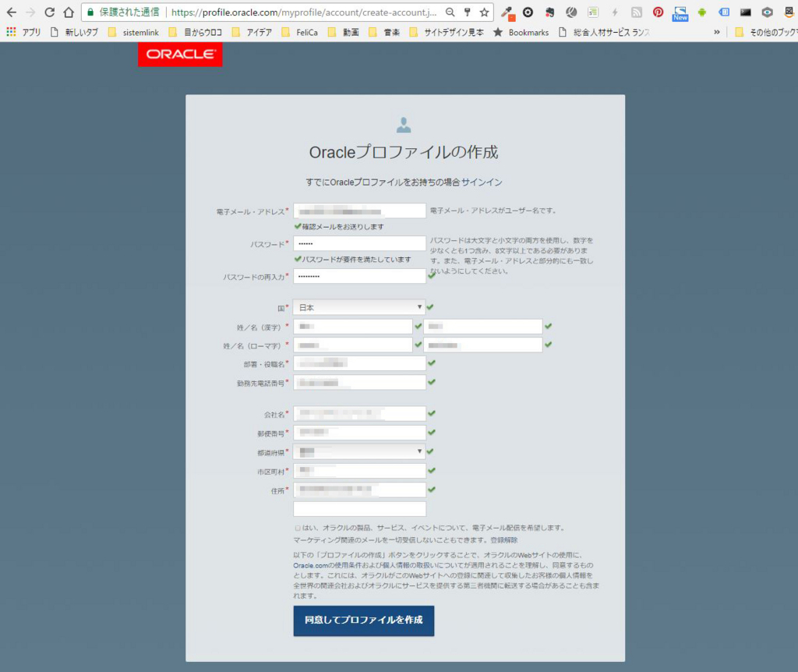Reload the page with the refresh icon
The width and height of the screenshot is (798, 672).
[49, 12]
